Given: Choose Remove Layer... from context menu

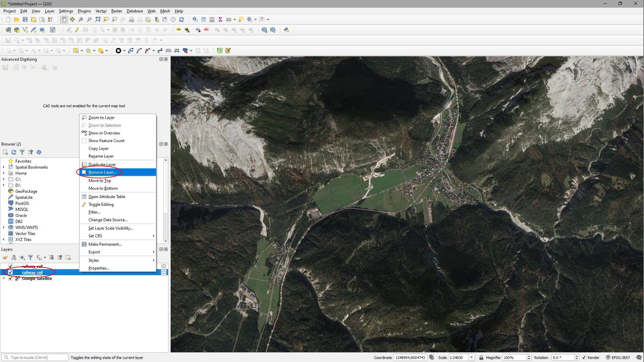Looking at the screenshot, I should pos(118,172).
